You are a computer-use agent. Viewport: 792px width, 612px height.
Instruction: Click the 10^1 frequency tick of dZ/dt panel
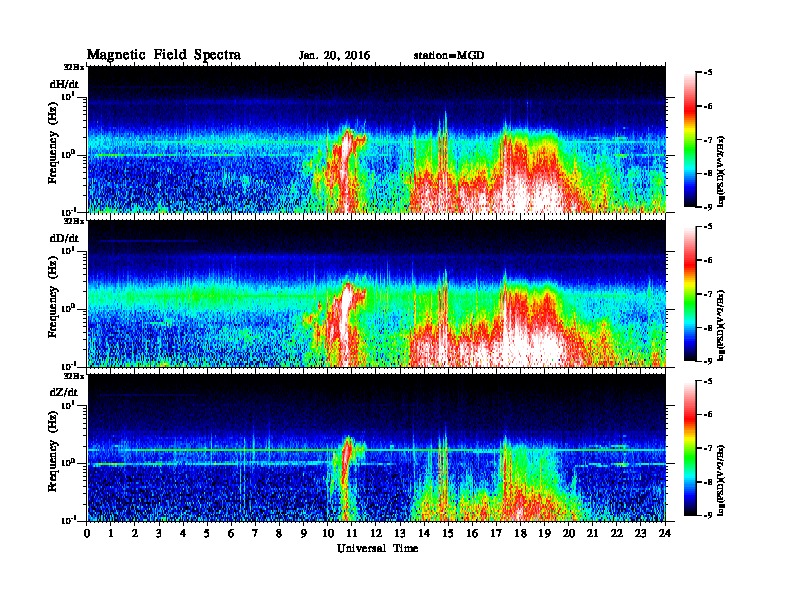(x=68, y=404)
